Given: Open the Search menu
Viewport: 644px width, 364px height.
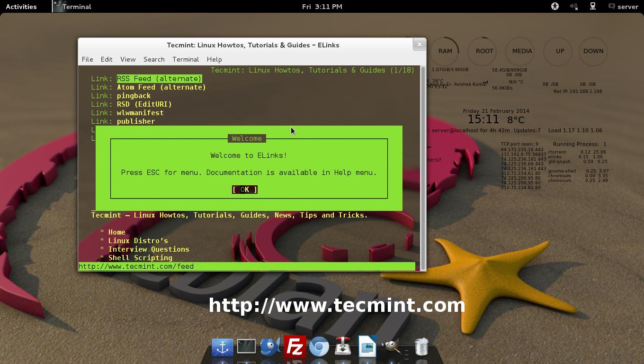Looking at the screenshot, I should tap(154, 59).
